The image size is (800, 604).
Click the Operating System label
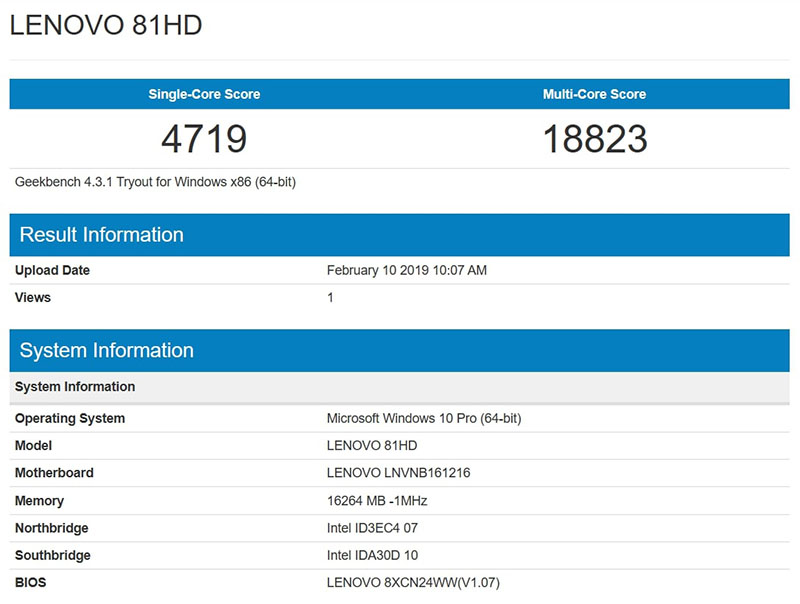[70, 418]
